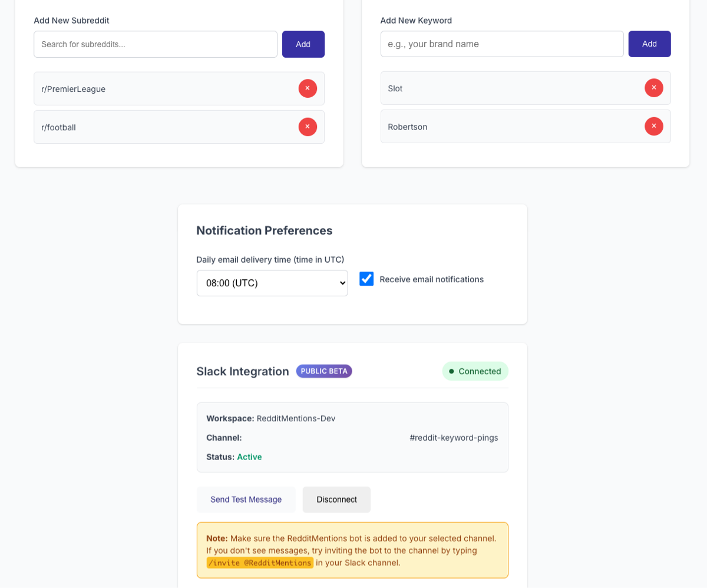Select the #reddit-keyword-pings channel entry

click(454, 437)
